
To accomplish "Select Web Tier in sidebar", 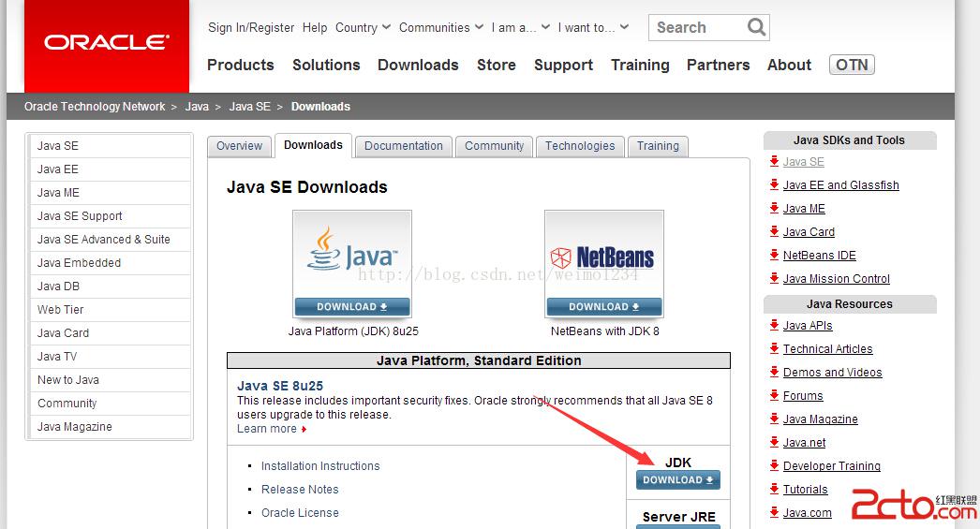I will tap(110, 310).
